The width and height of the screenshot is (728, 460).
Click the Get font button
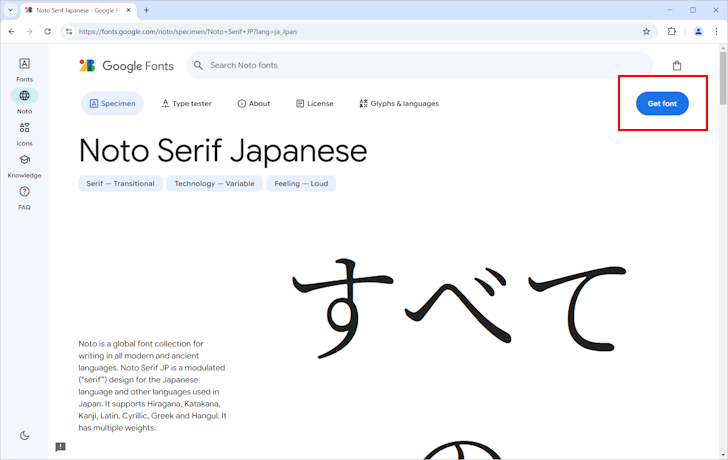coord(662,104)
